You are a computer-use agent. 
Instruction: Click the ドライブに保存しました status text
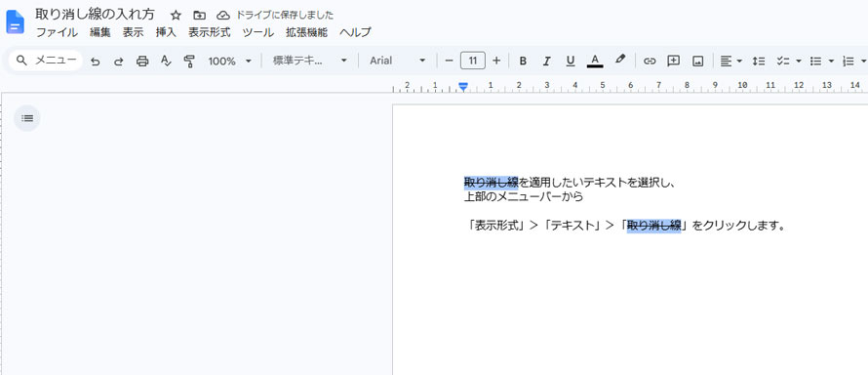tap(285, 15)
